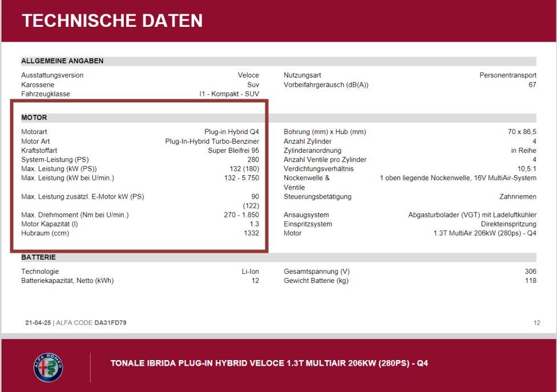
Task: Select the Zylinderanordnung value in Reihe
Action: click(x=523, y=151)
